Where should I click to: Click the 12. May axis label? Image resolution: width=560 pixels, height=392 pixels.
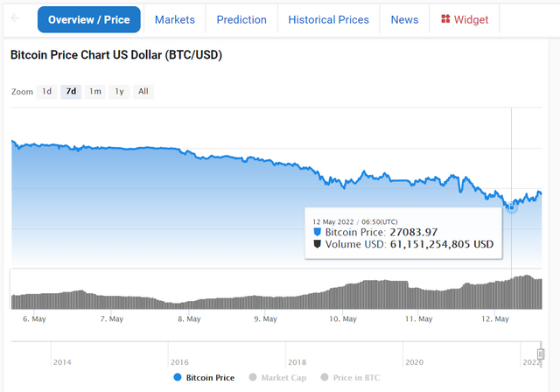click(495, 318)
